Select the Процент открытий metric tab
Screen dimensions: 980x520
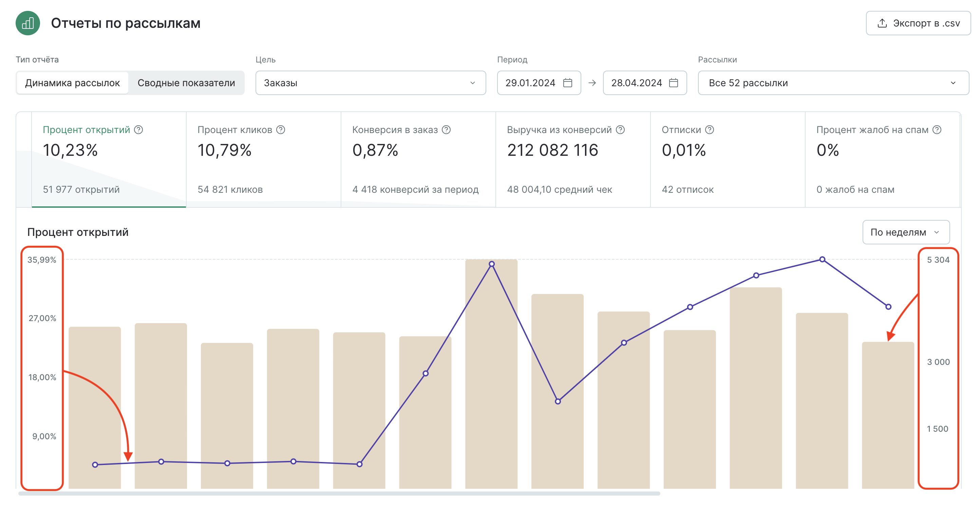point(109,160)
